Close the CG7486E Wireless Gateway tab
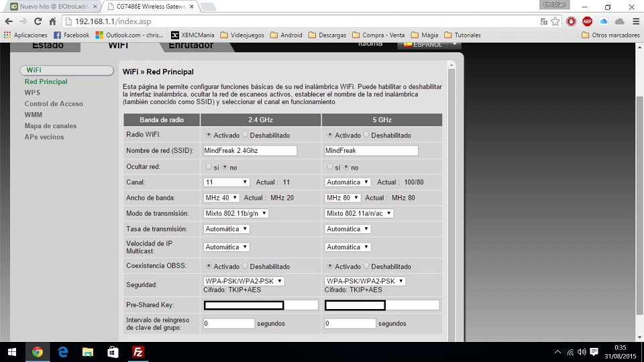The image size is (644, 362). [191, 7]
